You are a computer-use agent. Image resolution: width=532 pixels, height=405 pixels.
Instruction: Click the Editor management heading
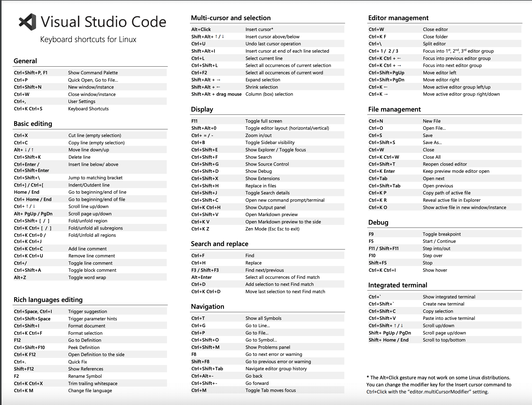[x=398, y=18]
